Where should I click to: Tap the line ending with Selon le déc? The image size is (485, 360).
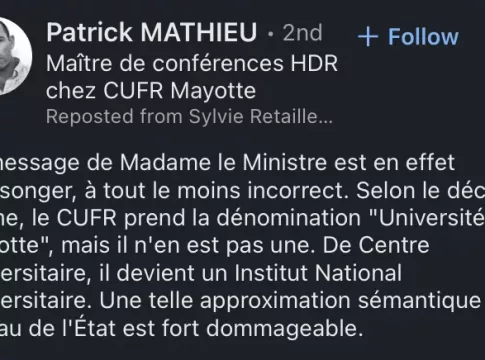242,191
